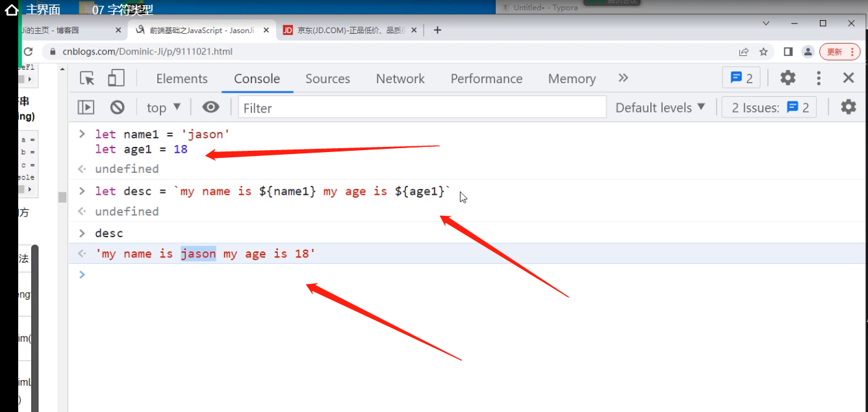Screen dimensions: 868x412
Task: Click the page vertical scrollbar thumb
Action: (x=62, y=197)
